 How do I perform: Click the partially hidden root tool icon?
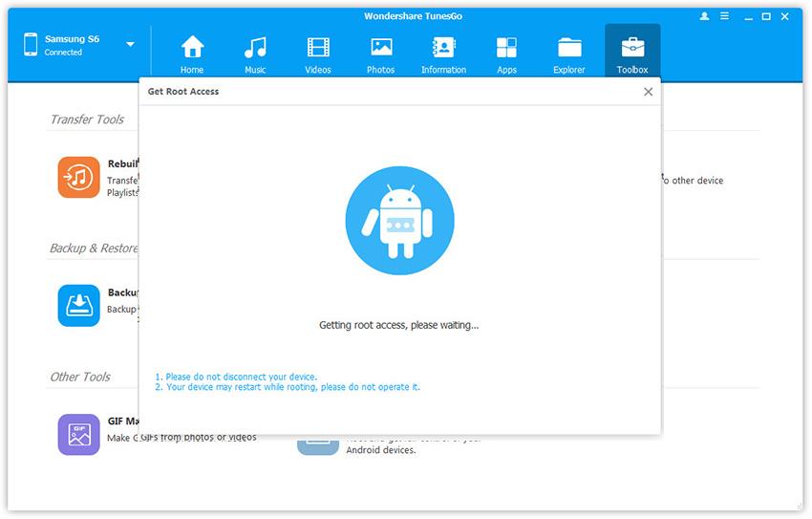[316, 444]
